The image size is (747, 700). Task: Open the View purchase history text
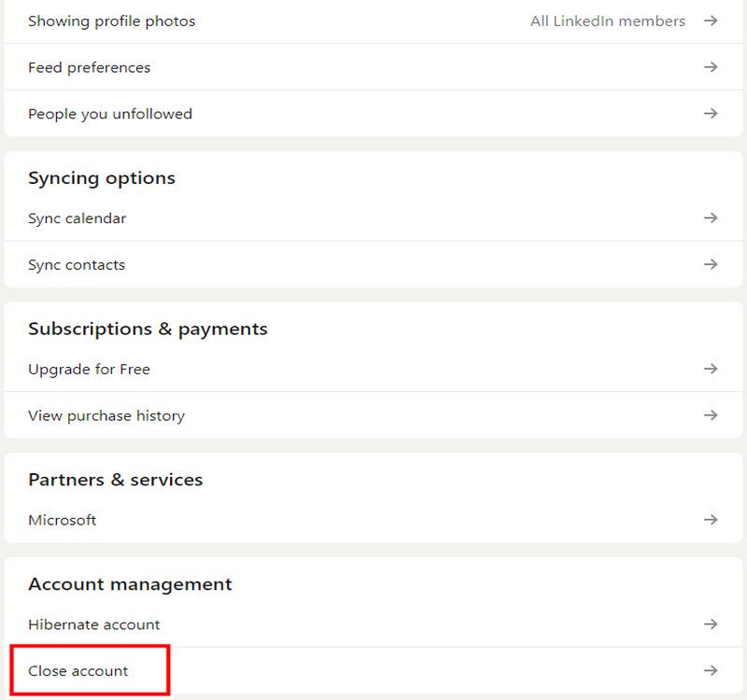click(106, 415)
